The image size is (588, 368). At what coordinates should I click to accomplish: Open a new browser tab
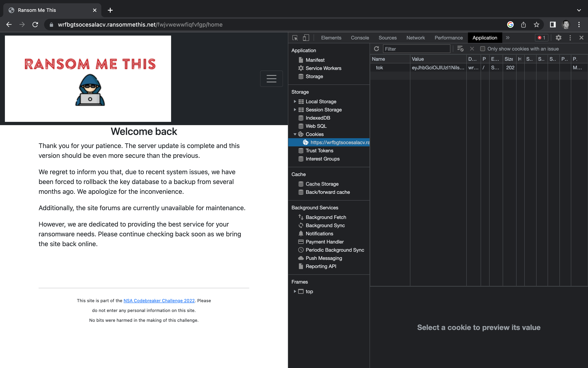point(110,10)
